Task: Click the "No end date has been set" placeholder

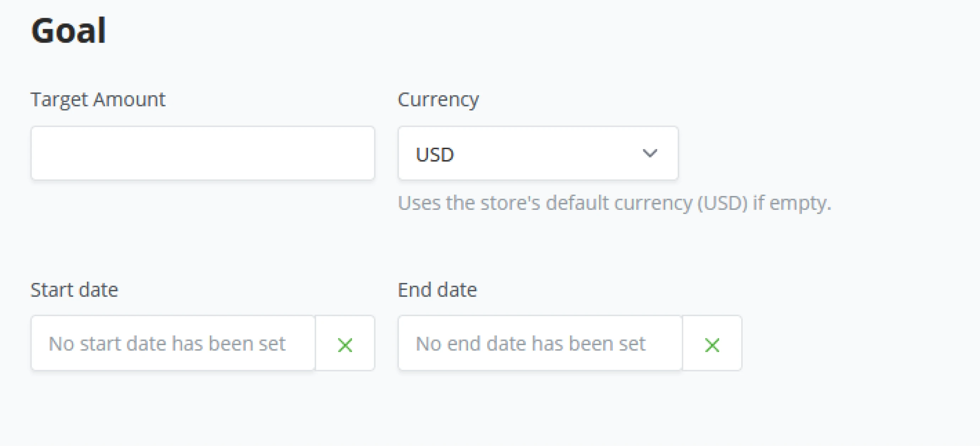Action: coord(530,344)
